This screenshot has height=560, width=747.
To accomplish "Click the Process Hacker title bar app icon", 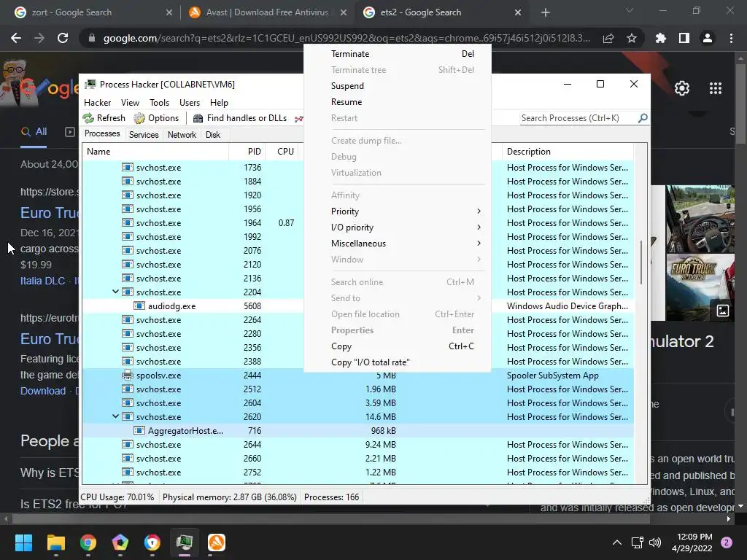I will pos(90,85).
